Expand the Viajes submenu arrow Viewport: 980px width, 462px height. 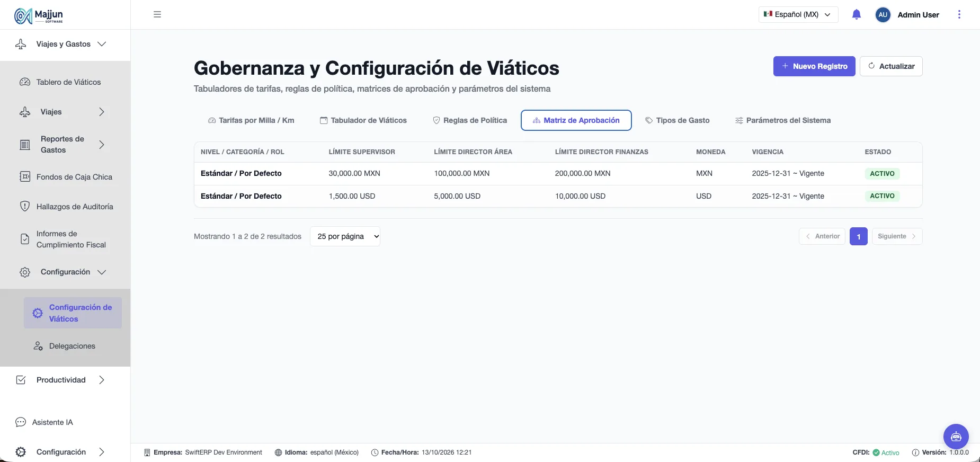pos(102,112)
